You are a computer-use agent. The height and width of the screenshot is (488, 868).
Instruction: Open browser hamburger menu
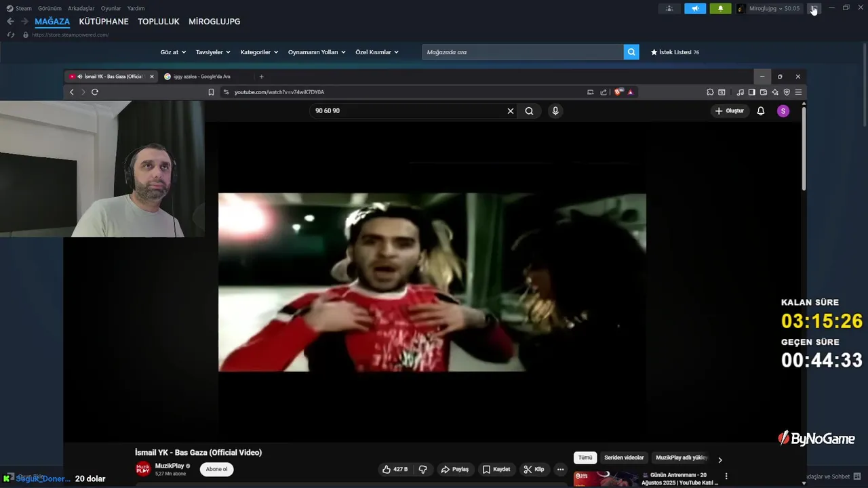pos(798,92)
